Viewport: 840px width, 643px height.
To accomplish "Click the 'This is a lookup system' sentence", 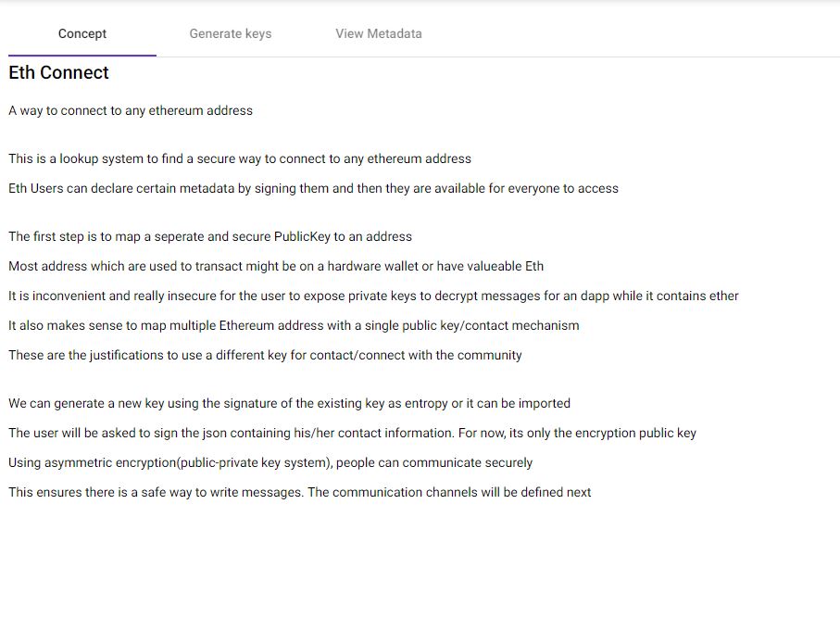I will (x=240, y=158).
